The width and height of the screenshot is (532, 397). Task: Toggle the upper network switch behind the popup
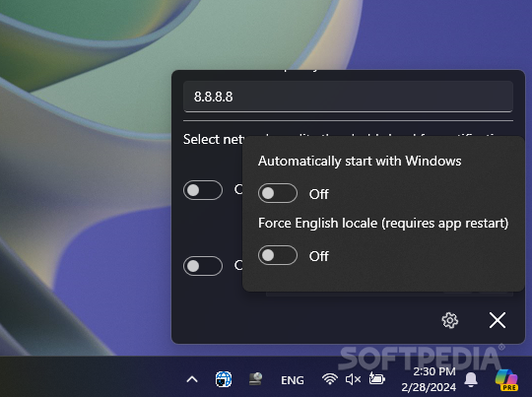click(203, 190)
